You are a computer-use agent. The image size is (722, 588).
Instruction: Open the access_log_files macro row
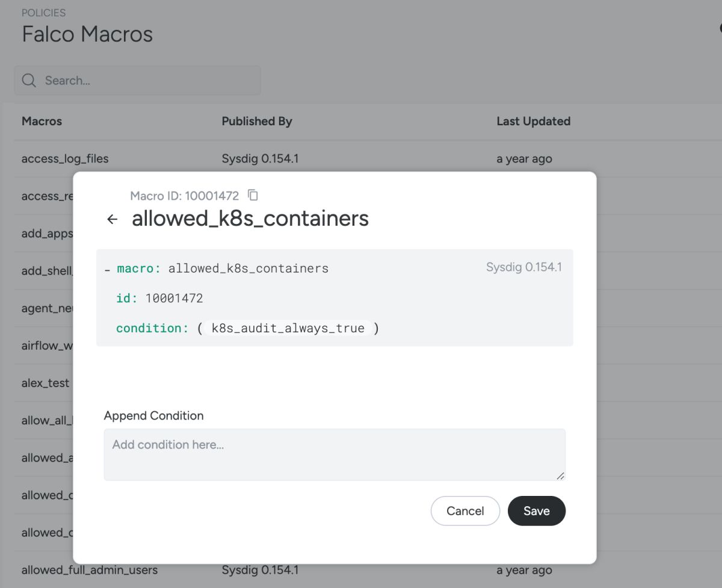click(x=65, y=159)
